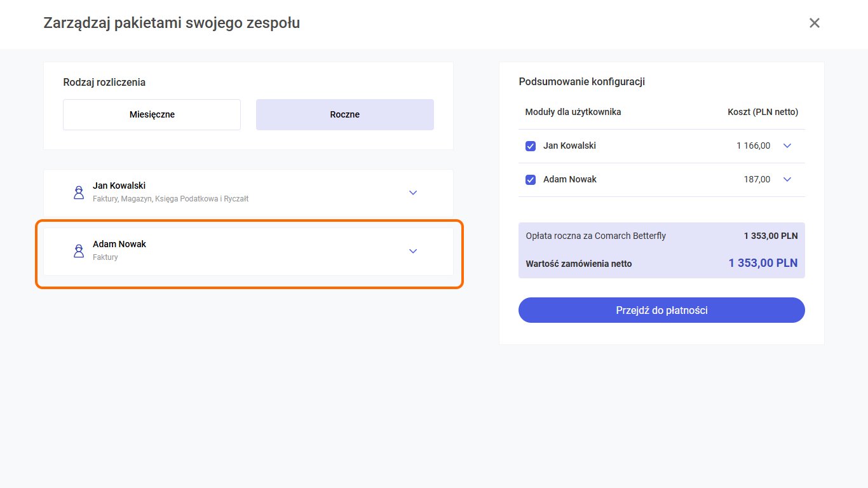Uncheck Adam Nowak in the summary
868x488 pixels.
pyautogui.click(x=531, y=180)
